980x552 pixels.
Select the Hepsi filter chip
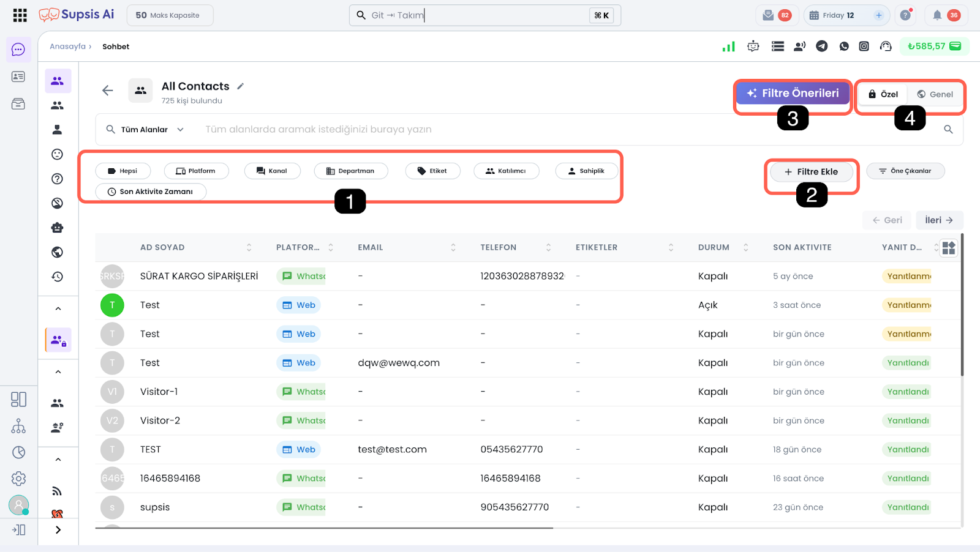point(123,171)
